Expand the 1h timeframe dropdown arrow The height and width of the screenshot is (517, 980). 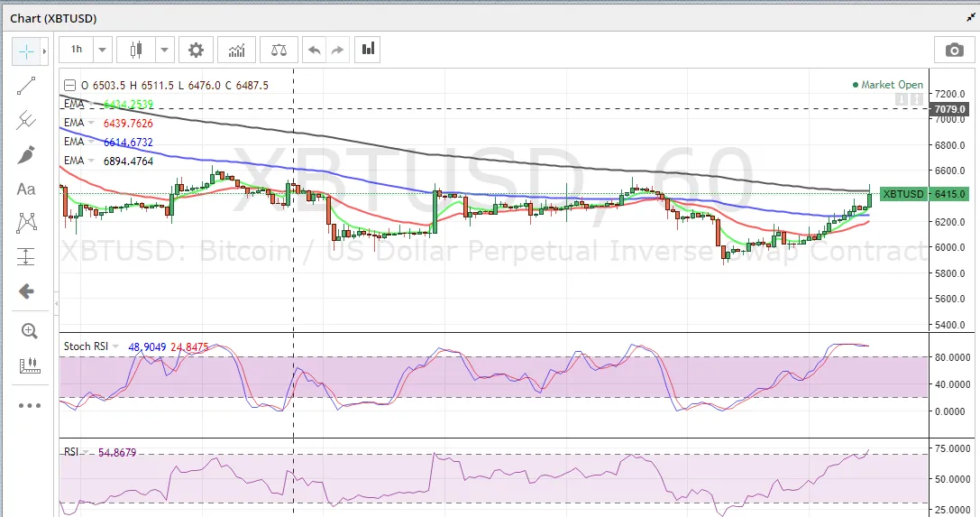point(103,50)
